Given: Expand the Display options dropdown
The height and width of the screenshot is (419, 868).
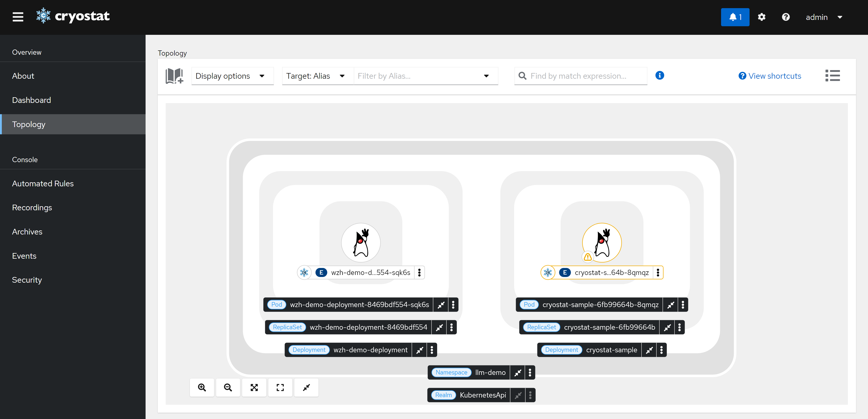Looking at the screenshot, I should coord(232,76).
